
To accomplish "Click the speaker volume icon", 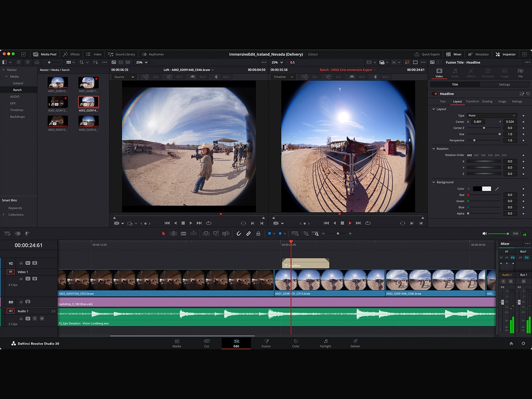I will tap(484, 234).
